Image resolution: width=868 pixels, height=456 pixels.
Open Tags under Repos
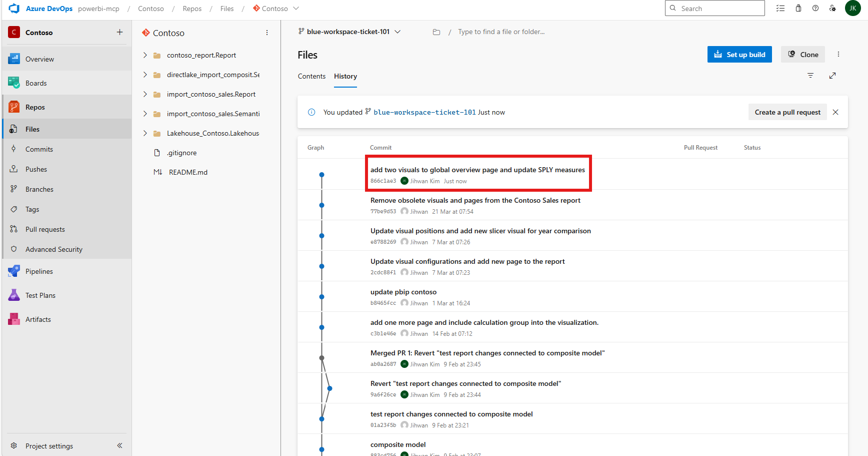pyautogui.click(x=67, y=209)
